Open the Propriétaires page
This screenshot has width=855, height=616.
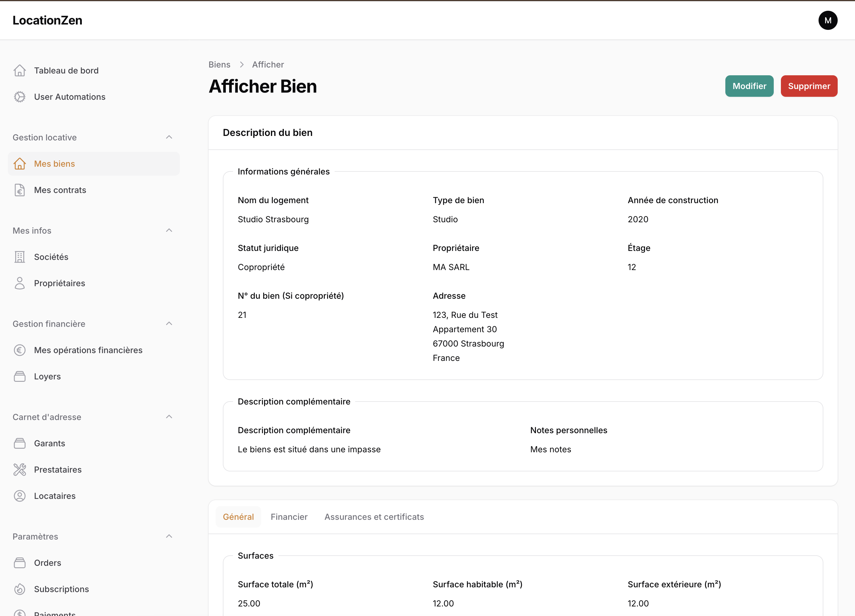[x=94, y=283]
